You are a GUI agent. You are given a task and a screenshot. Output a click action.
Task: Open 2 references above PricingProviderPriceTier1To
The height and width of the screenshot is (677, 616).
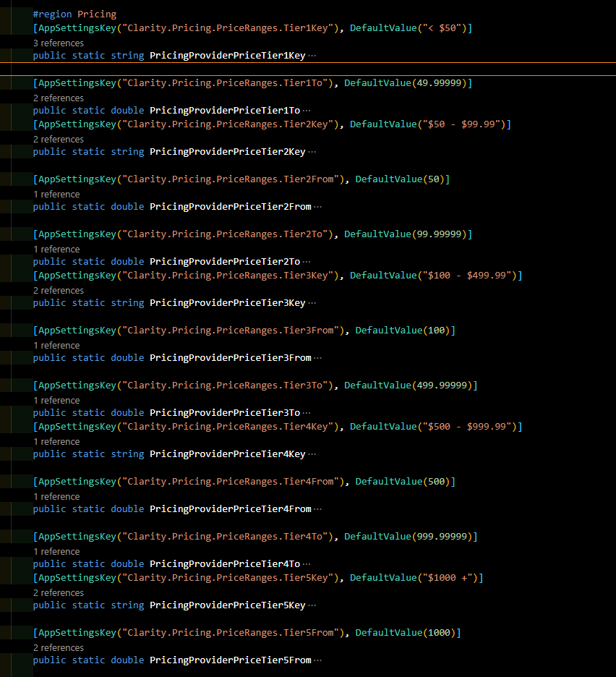pyautogui.click(x=59, y=98)
